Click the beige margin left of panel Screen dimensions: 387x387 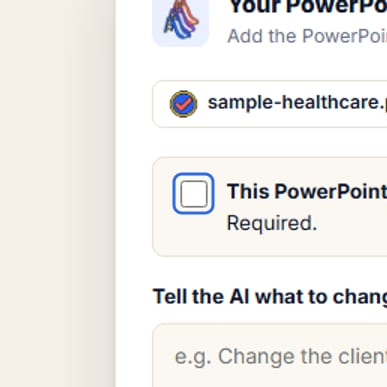click(57, 193)
